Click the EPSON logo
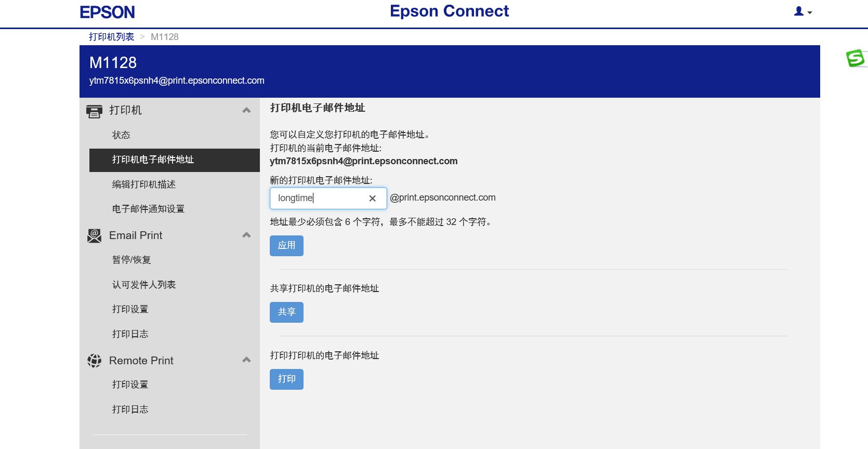868x449 pixels. click(107, 12)
